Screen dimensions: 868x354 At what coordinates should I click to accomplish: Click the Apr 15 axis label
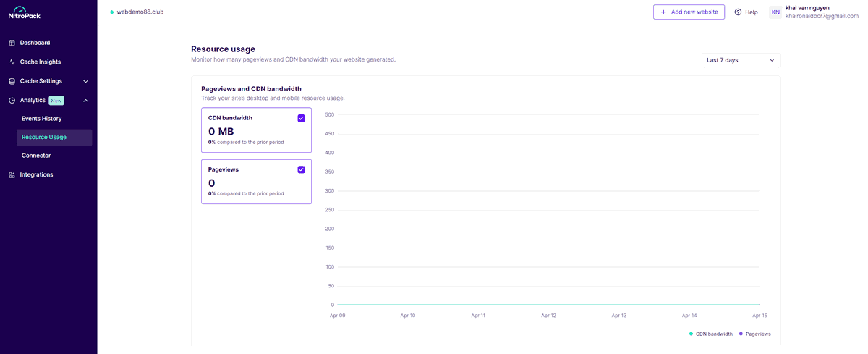[x=759, y=316]
